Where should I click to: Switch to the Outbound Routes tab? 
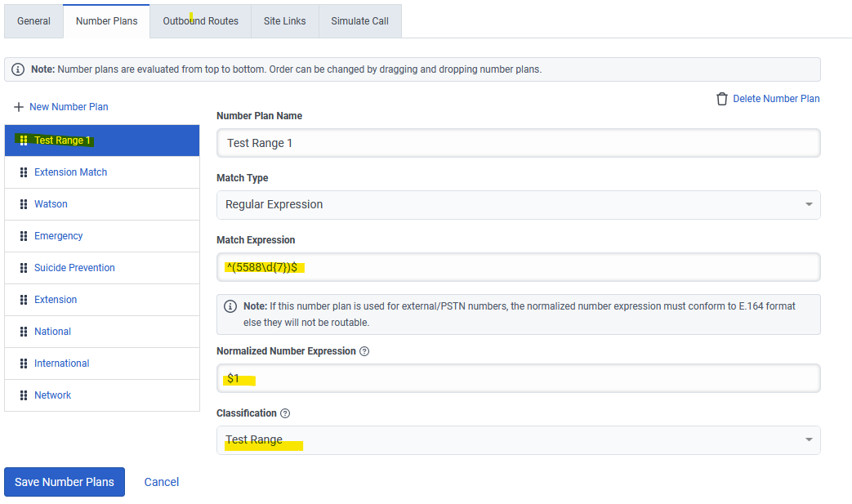tap(199, 21)
